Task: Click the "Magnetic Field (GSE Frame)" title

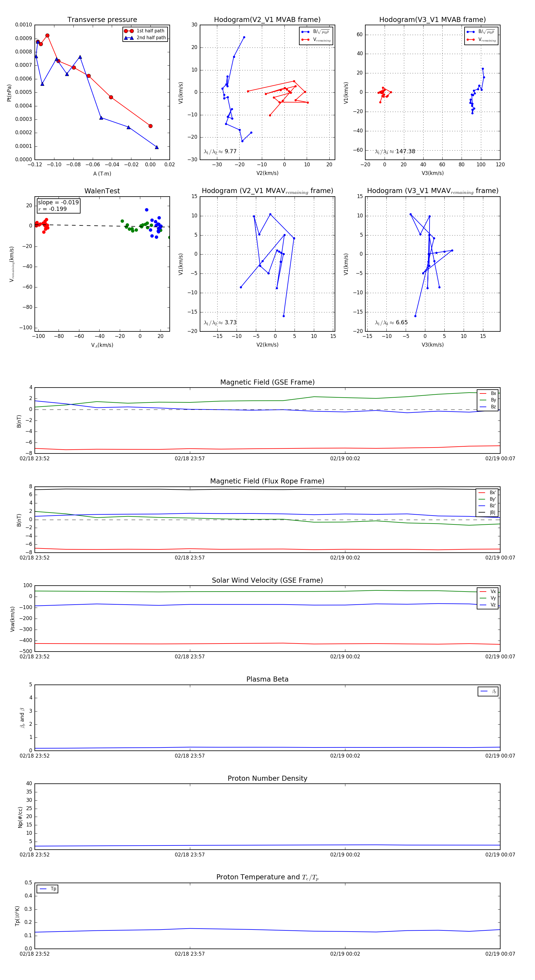Action: click(267, 382)
